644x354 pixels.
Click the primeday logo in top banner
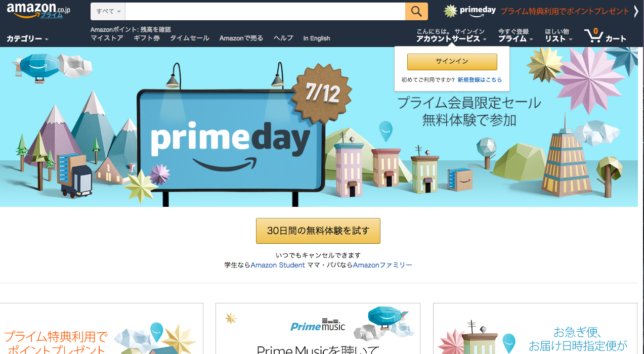point(469,11)
